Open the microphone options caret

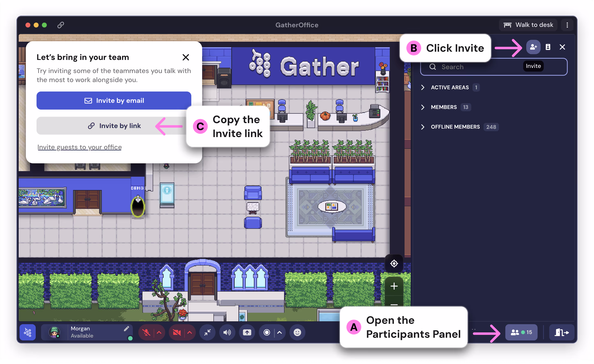pos(159,332)
